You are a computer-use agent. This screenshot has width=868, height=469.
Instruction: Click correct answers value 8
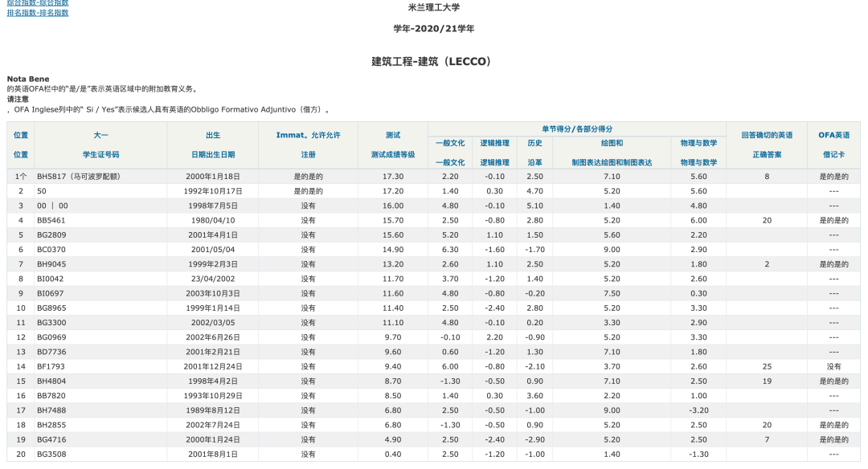coord(767,177)
